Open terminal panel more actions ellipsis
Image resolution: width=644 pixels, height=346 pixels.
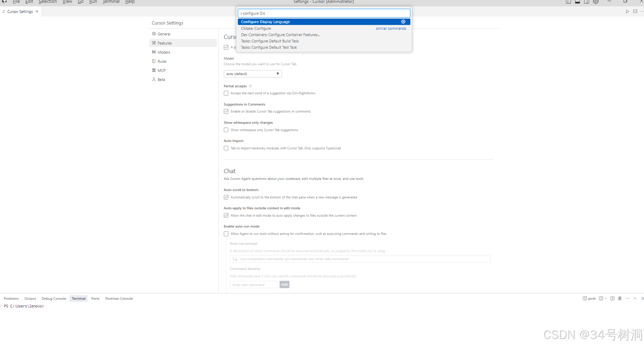click(x=628, y=299)
